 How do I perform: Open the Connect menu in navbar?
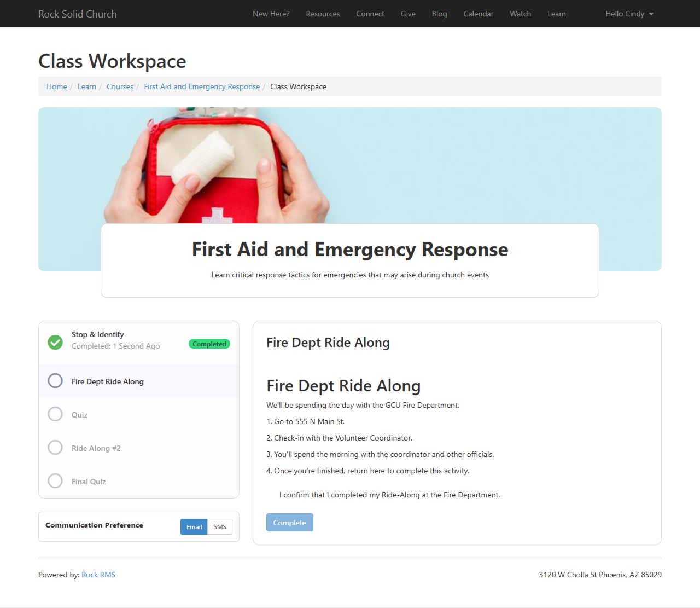coord(370,14)
